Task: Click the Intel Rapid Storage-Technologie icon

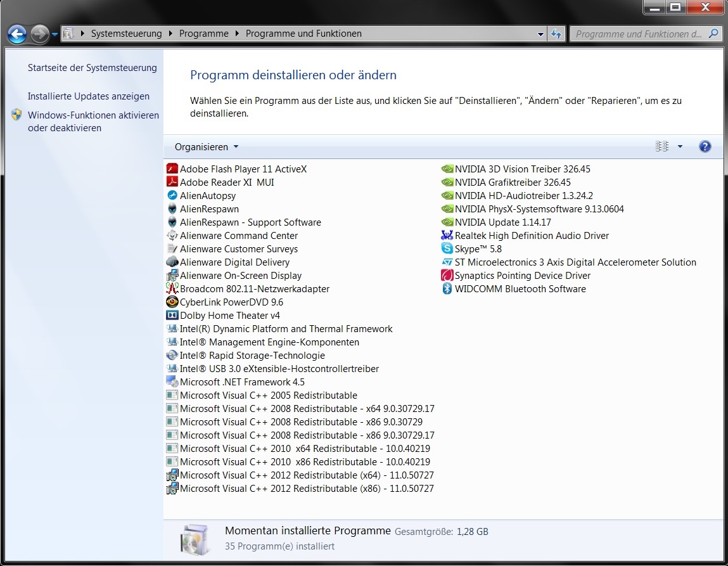Action: (172, 355)
